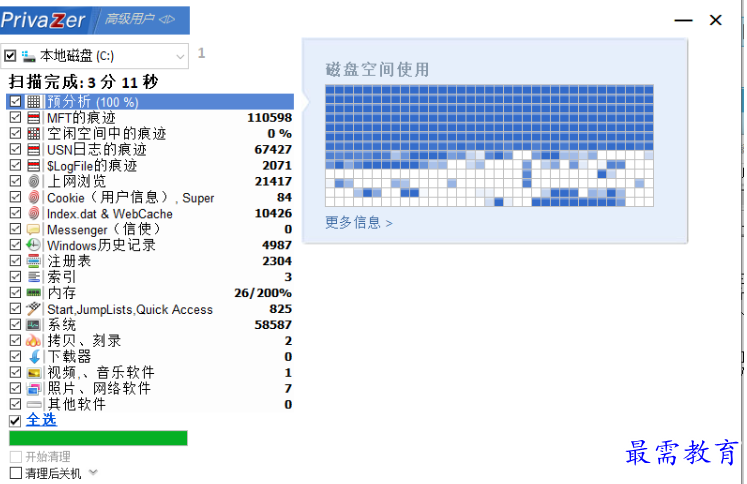This screenshot has width=747, height=484.
Task: Minimize the PrivaZer window
Action: tap(683, 20)
